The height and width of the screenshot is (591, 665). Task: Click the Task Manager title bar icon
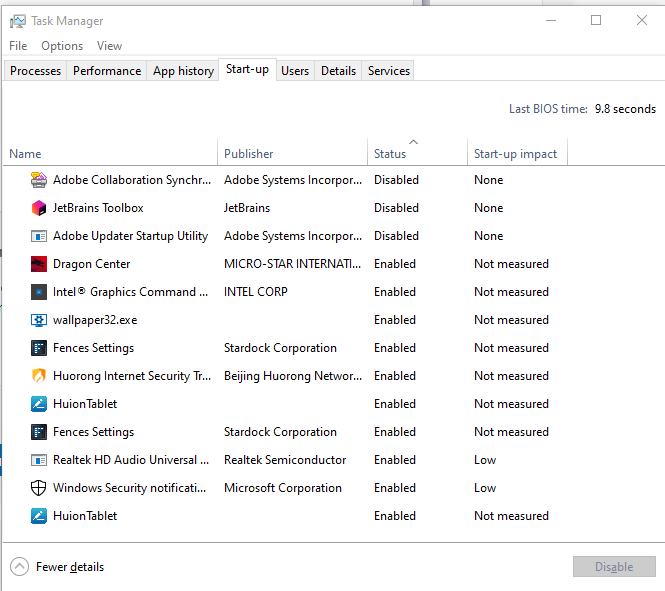pyautogui.click(x=18, y=21)
